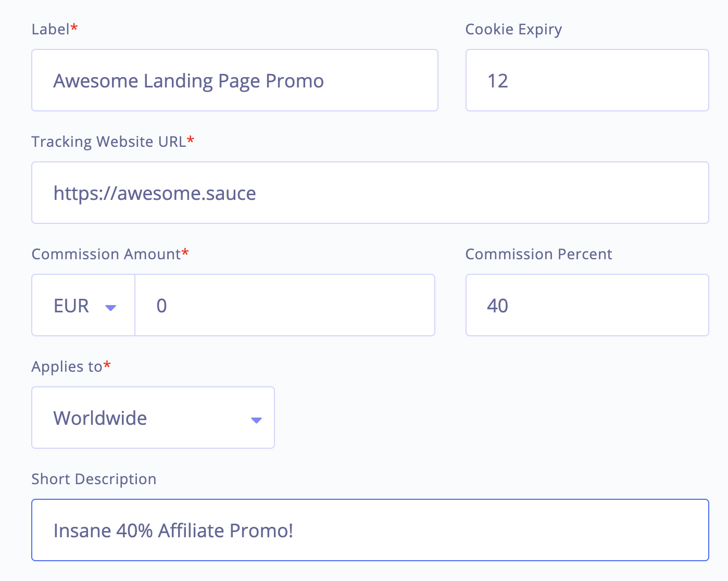Click the caret arrow beside EUR
This screenshot has height=581, width=728.
(110, 308)
